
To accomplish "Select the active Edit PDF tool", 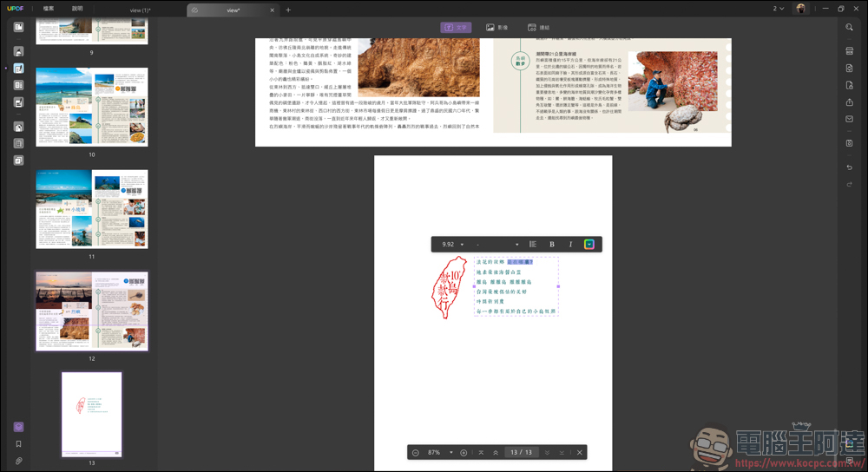I will 18,69.
